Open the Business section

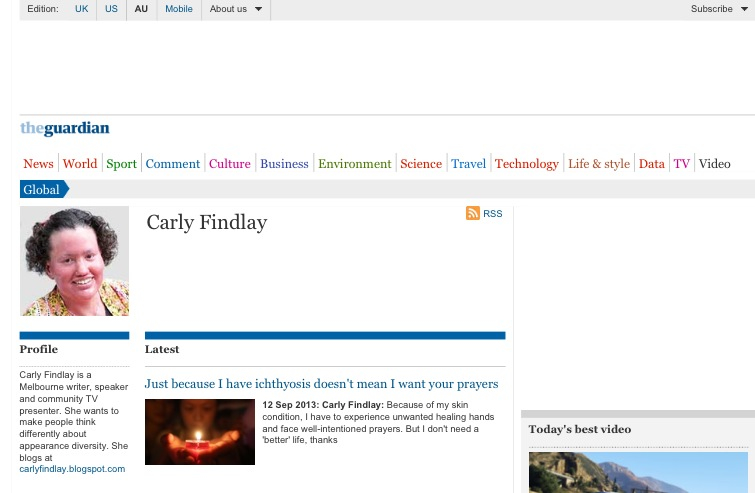coord(284,164)
